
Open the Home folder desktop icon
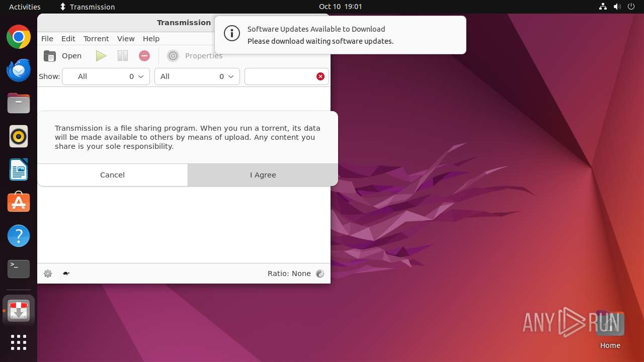click(x=610, y=329)
